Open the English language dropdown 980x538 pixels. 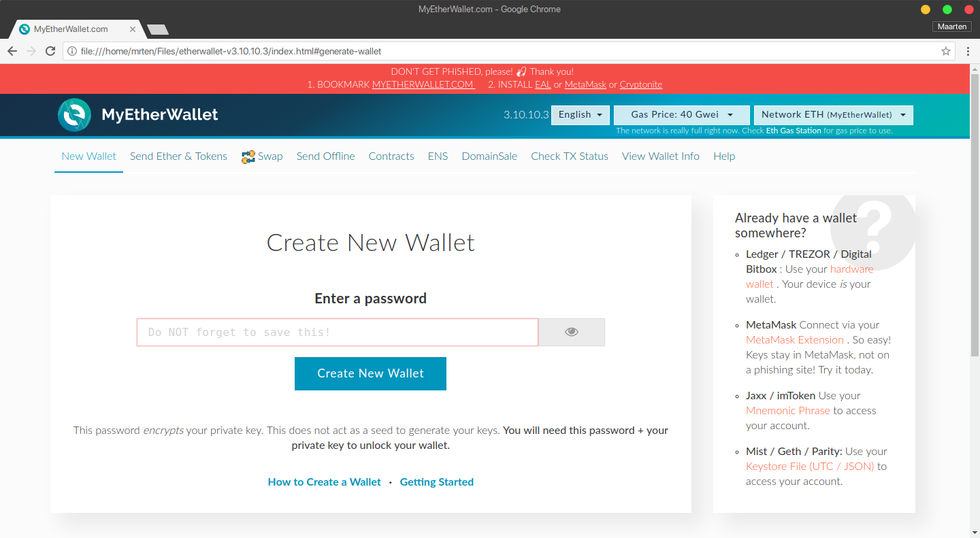(x=580, y=115)
